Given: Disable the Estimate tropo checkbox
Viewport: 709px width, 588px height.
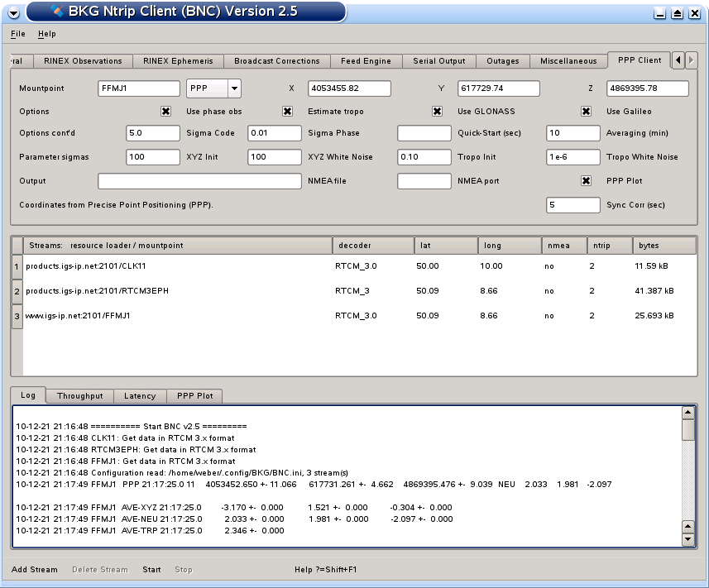Looking at the screenshot, I should click(288, 112).
